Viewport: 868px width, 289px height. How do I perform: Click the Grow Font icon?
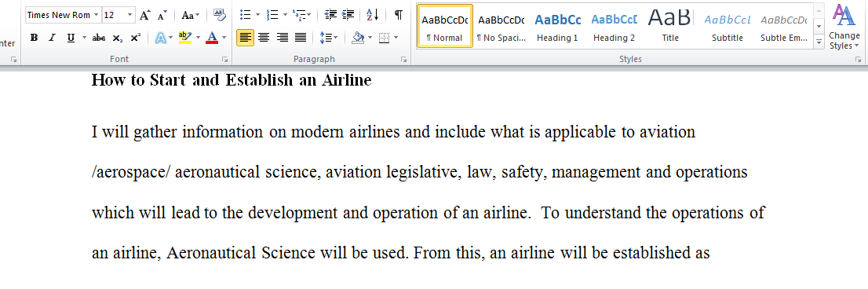point(145,16)
